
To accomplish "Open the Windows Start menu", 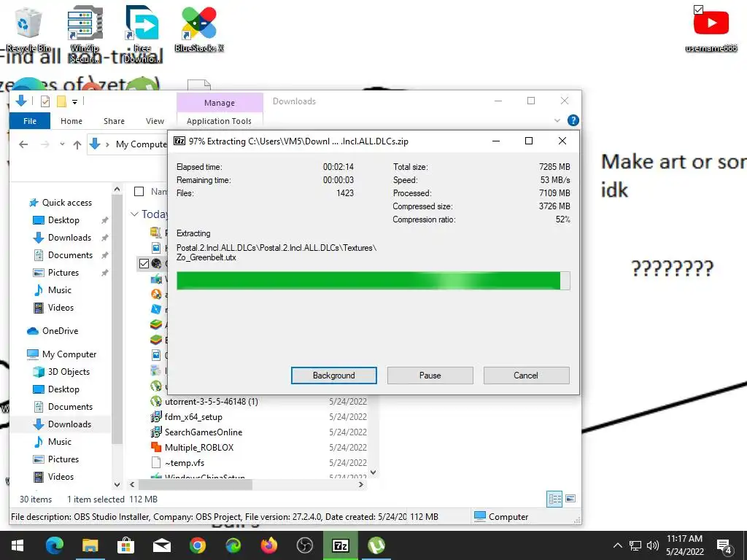I will coord(18,545).
